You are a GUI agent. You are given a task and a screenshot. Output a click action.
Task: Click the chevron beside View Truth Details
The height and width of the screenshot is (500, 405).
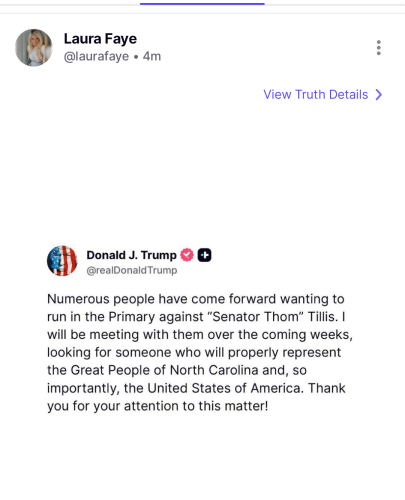[379, 95]
